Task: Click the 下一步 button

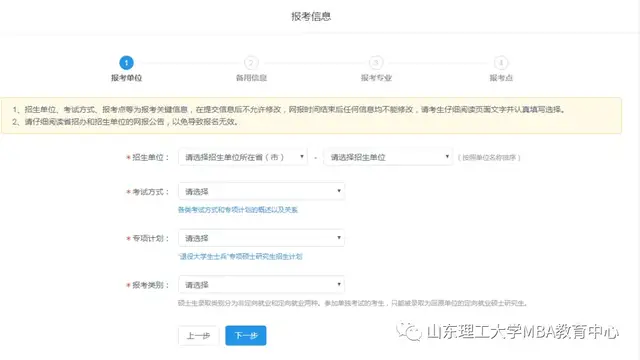Action: (x=246, y=336)
